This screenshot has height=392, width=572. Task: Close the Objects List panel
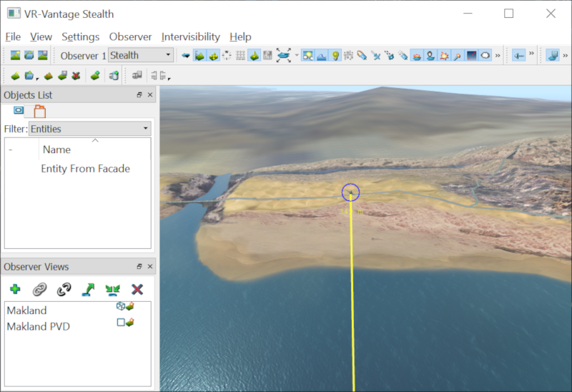point(150,94)
